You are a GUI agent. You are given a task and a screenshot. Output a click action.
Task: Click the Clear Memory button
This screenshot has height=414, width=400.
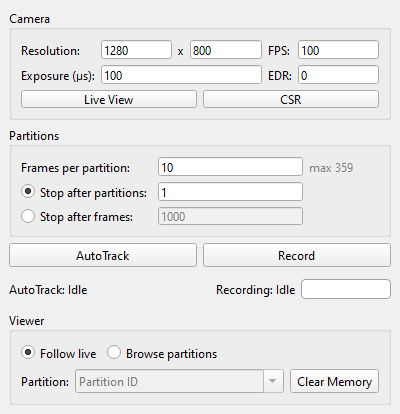[334, 381]
